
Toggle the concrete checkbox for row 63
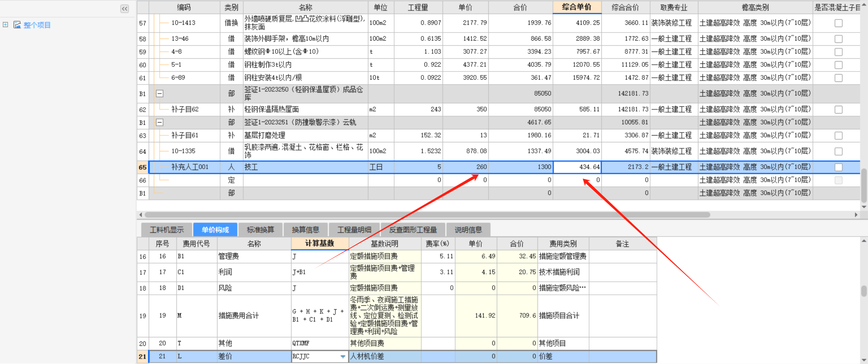(839, 136)
